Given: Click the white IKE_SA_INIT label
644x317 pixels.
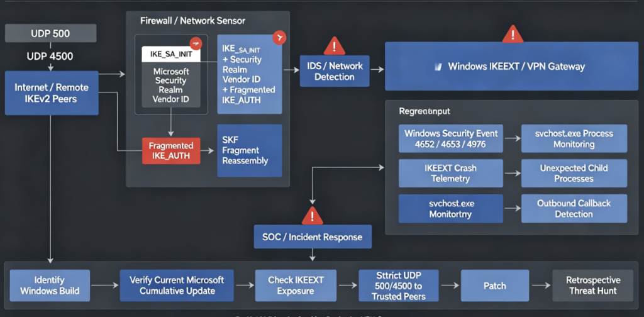Looking at the screenshot, I should [x=171, y=54].
